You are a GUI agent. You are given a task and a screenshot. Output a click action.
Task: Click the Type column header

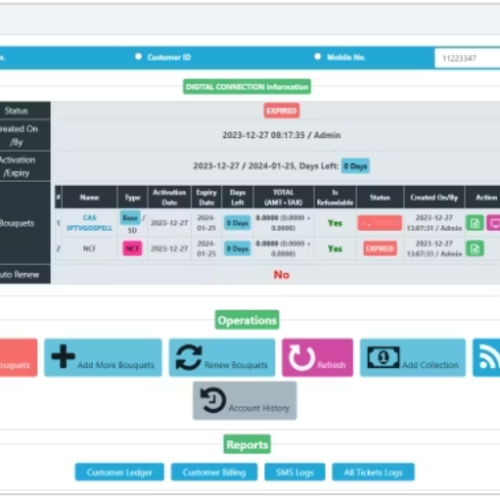(x=132, y=197)
